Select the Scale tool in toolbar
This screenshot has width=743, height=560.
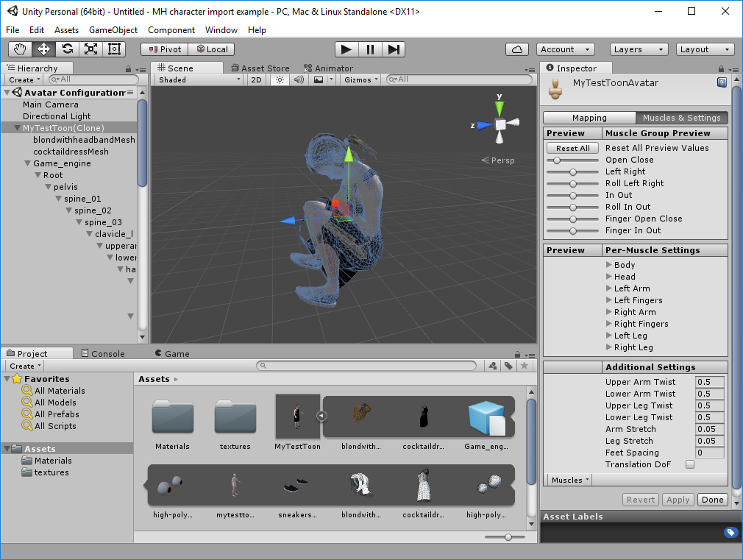click(x=90, y=49)
